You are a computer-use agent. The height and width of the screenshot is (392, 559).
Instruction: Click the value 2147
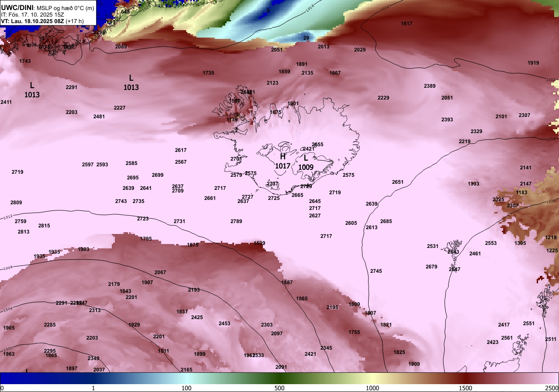(x=526, y=184)
